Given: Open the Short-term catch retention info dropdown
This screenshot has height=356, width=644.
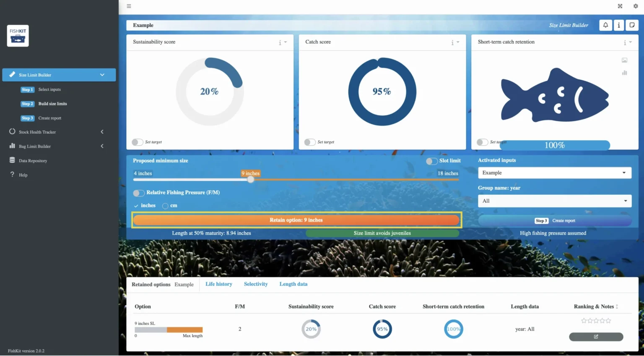Looking at the screenshot, I should coord(628,42).
